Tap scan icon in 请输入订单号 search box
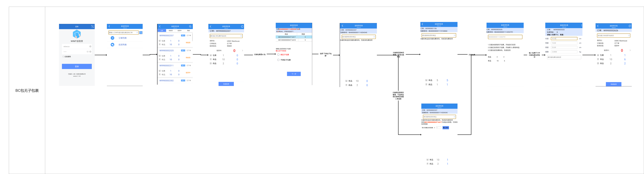Viewport: 644px width, 174px height. [137, 33]
